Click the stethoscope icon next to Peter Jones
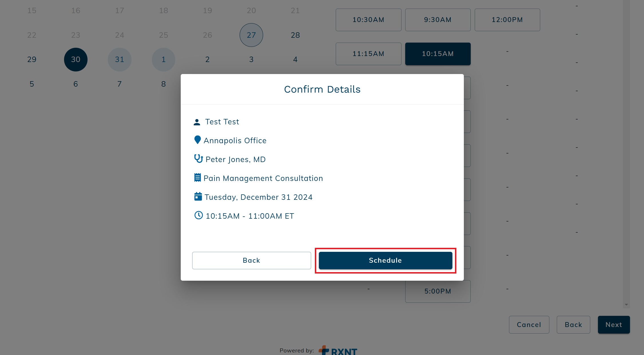 pyautogui.click(x=198, y=159)
